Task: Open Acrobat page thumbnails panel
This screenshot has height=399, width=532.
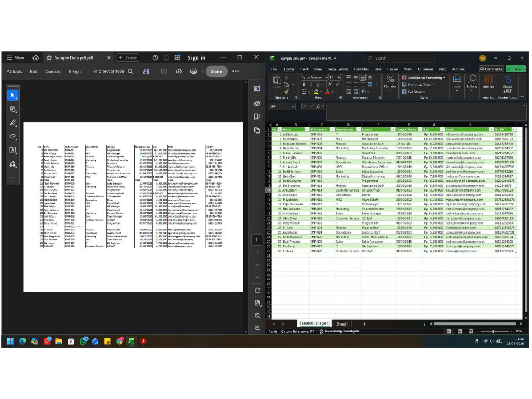Action: click(x=257, y=130)
